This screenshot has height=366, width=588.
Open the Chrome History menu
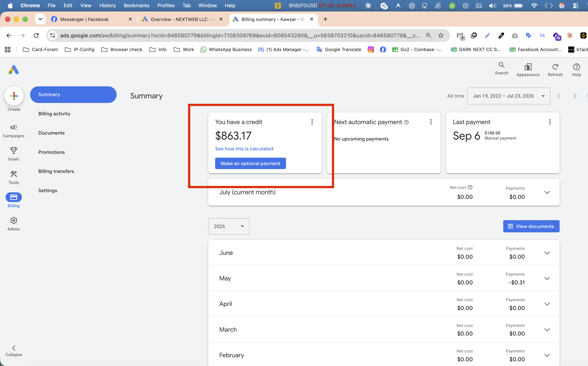(108, 5)
